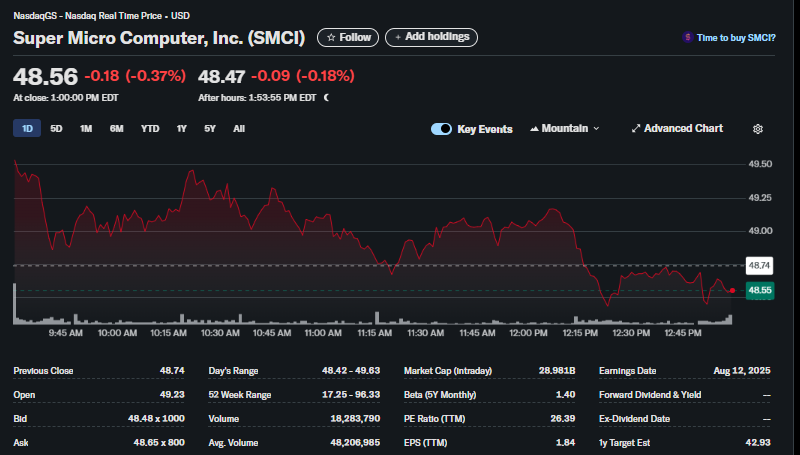Viewport: 800px width, 455px height.
Task: Click the green 48.55 price tag on chart
Action: (759, 291)
